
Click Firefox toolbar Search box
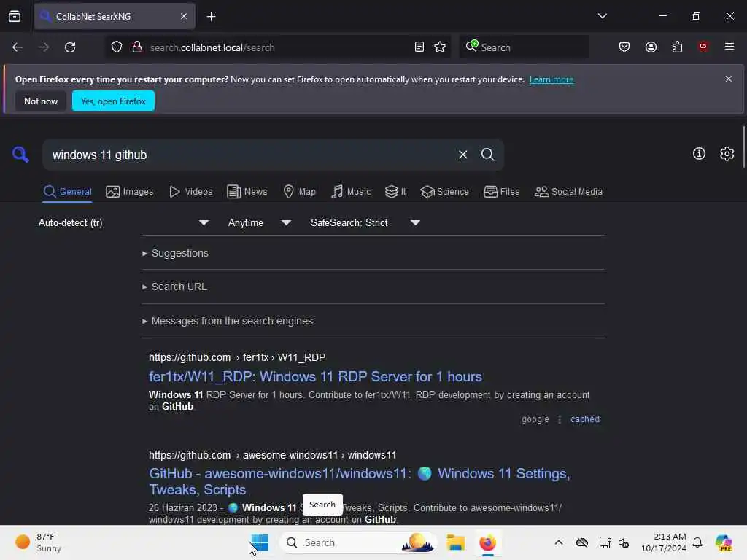click(524, 47)
